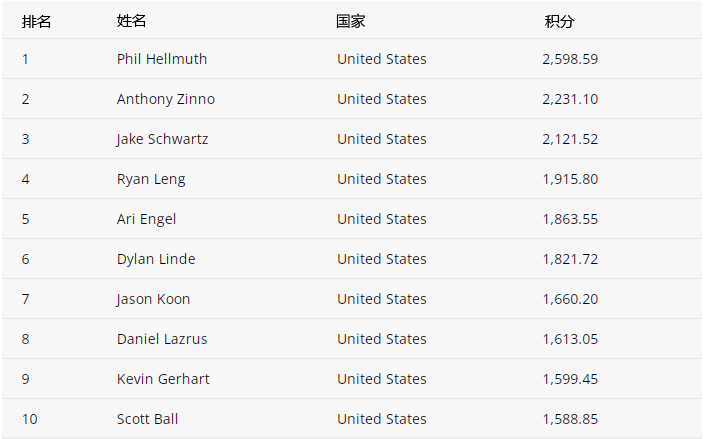Select the 2,231.10 points cell
This screenshot has height=439, width=704.
(570, 99)
